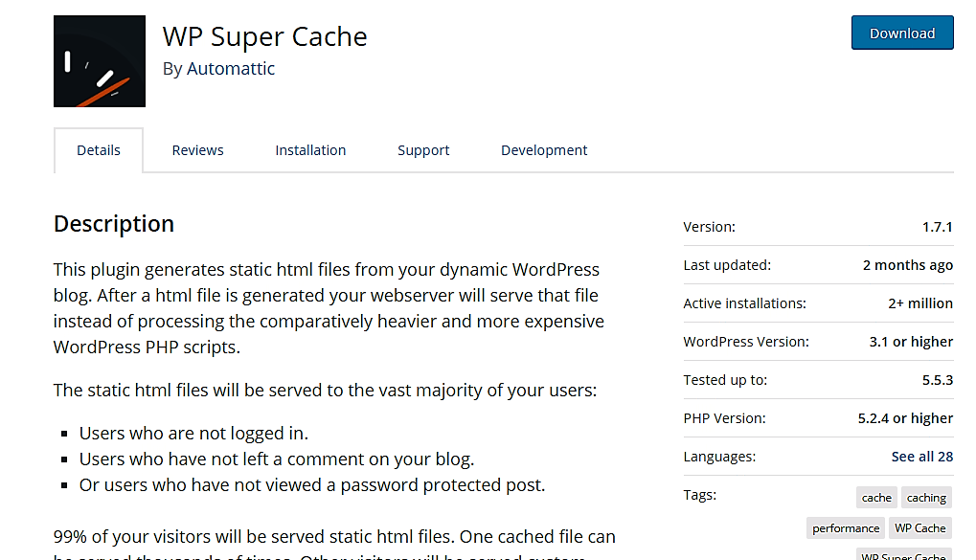Open the Installation tab
The width and height of the screenshot is (976, 560).
tap(310, 150)
